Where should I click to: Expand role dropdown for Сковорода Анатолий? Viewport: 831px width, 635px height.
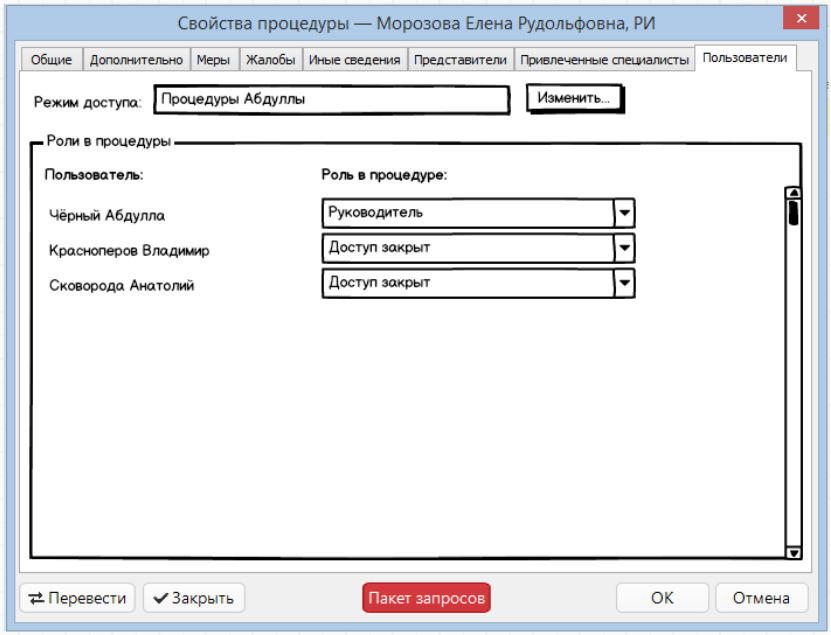(x=624, y=283)
